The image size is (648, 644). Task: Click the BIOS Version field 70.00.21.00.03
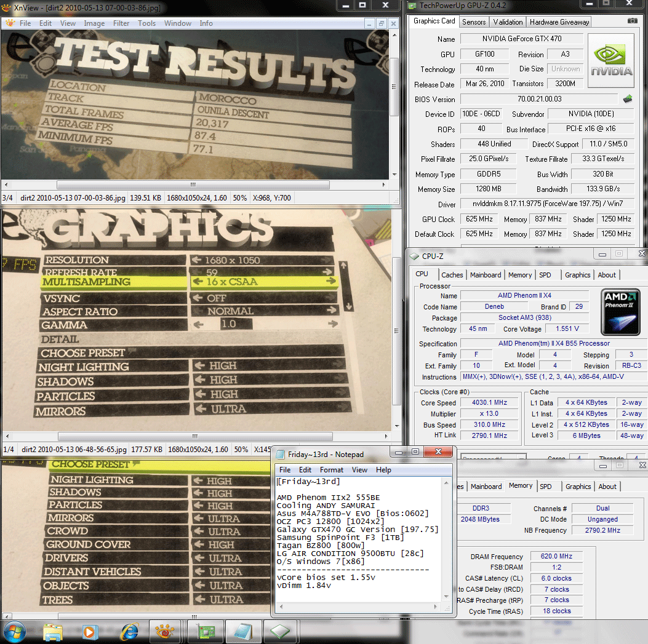539,99
